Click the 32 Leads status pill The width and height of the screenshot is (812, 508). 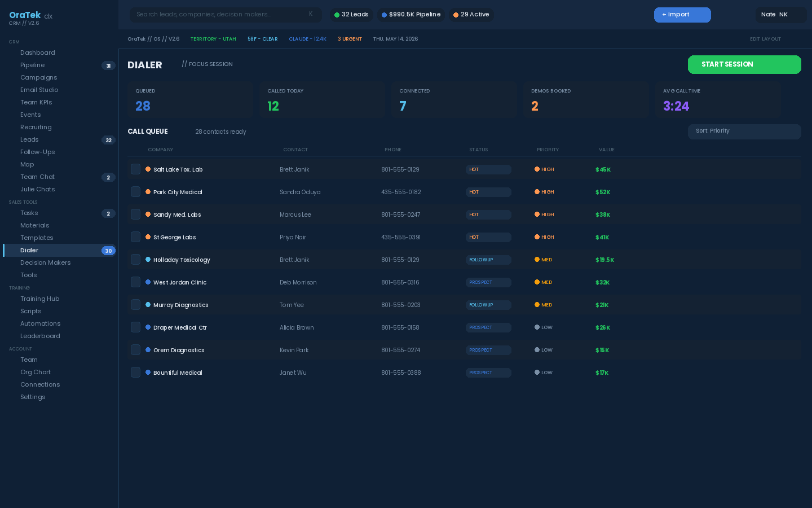(351, 15)
